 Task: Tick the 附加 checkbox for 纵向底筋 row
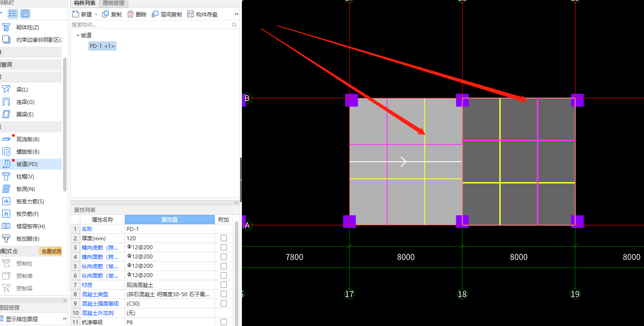[224, 266]
